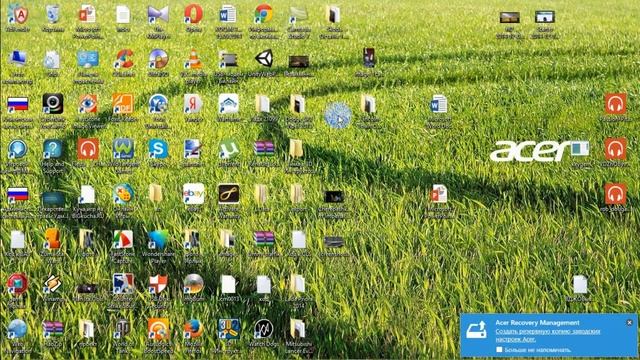Viewport: 640px width, 360px height.
Task: Select the Unity desktop icon
Action: coord(264,59)
